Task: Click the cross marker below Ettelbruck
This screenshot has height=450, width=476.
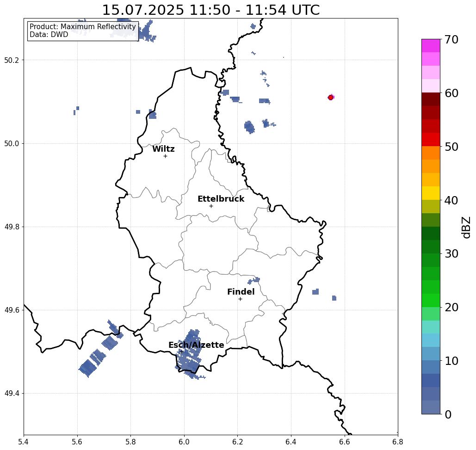Action: coord(211,206)
